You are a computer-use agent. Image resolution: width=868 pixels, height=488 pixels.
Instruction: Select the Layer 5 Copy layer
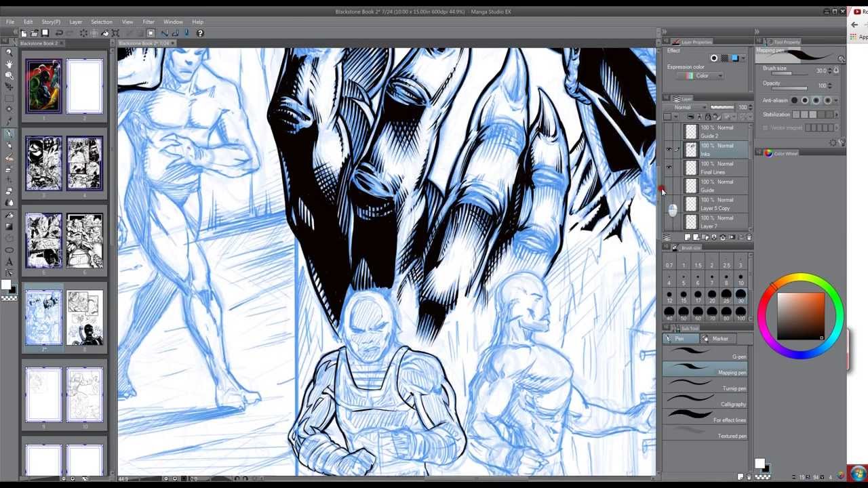pos(716,204)
